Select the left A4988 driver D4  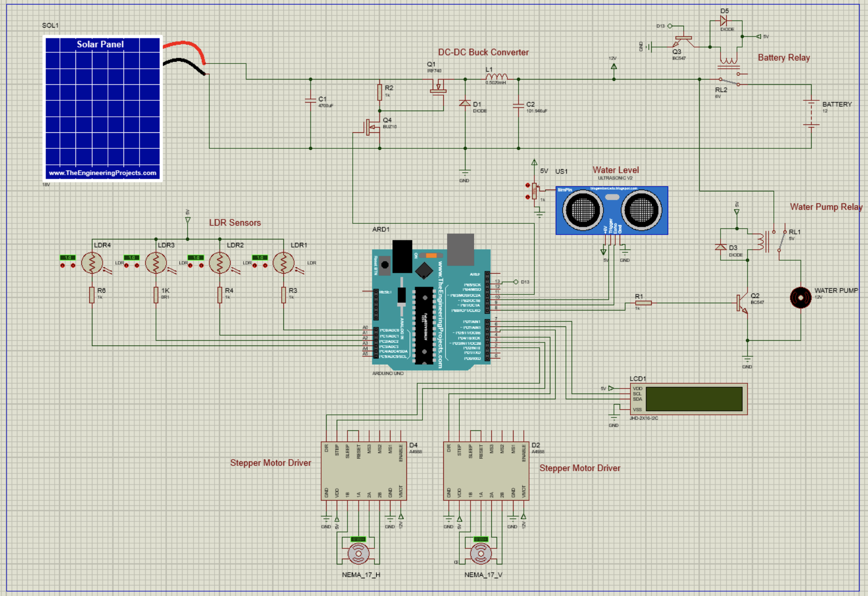coord(363,471)
